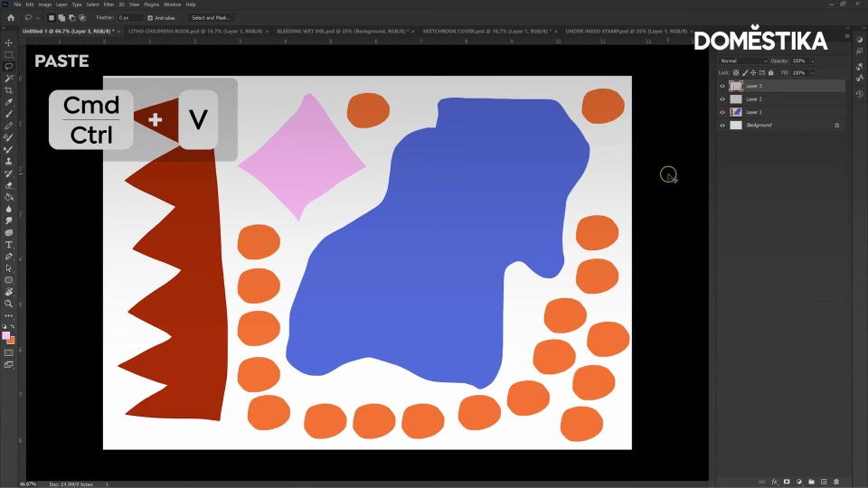Screen dimensions: 868x488
Task: Toggle the Anti-alias checkbox
Action: pos(149,17)
